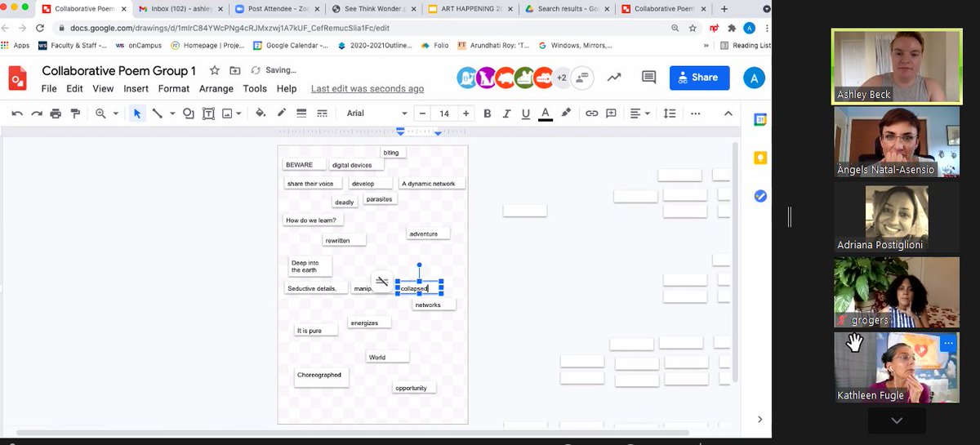This screenshot has height=445, width=980.
Task: Click the Add comment toolbar icon
Action: pos(611,113)
